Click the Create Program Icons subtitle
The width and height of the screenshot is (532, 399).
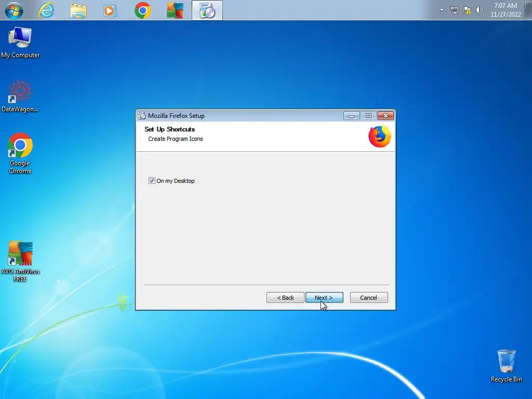coord(176,139)
